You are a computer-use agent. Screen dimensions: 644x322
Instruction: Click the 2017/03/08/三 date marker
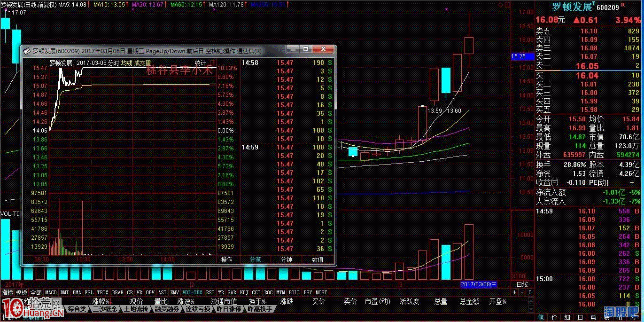(478, 284)
